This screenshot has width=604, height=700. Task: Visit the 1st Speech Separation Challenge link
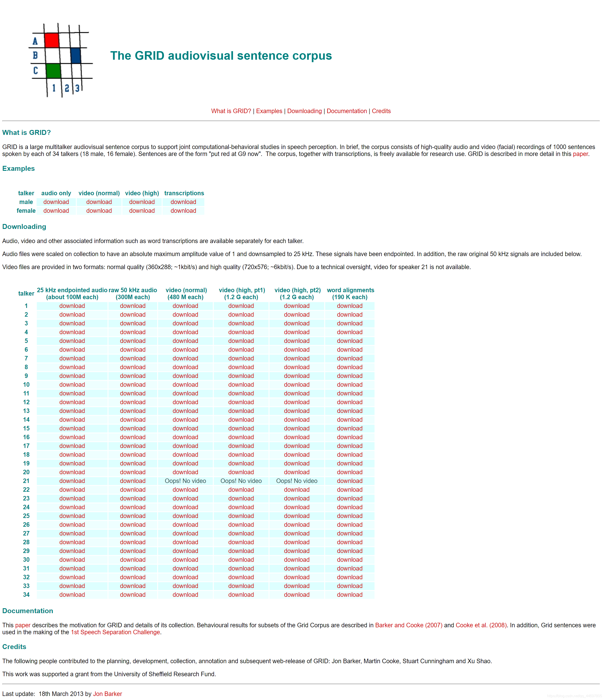coord(115,632)
